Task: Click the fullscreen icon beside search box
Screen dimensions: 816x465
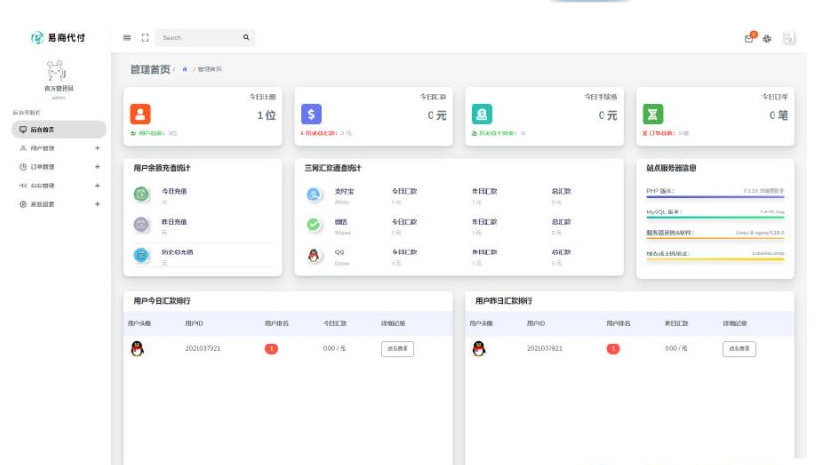Action: click(x=145, y=38)
